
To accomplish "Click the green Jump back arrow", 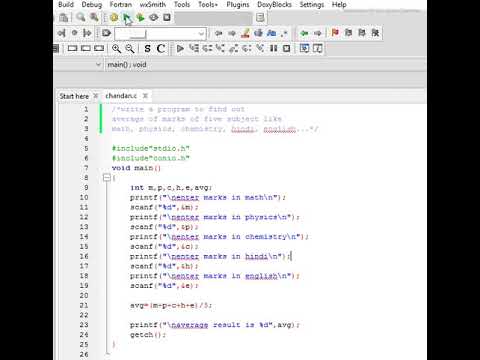I will pos(304,33).
